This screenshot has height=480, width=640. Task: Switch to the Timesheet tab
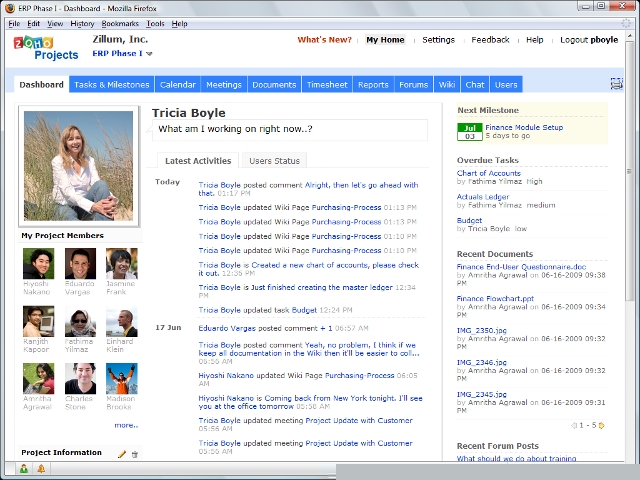click(326, 85)
